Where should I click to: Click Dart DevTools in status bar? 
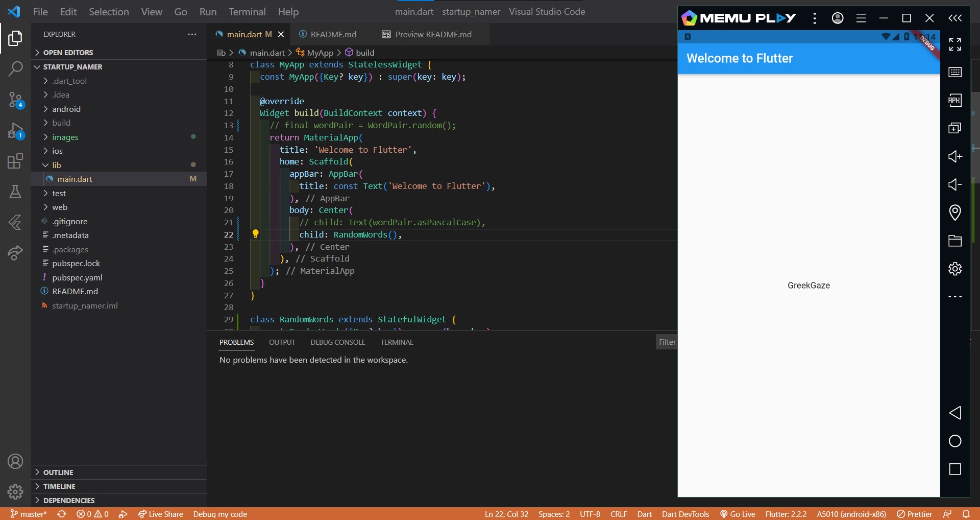coord(685,514)
